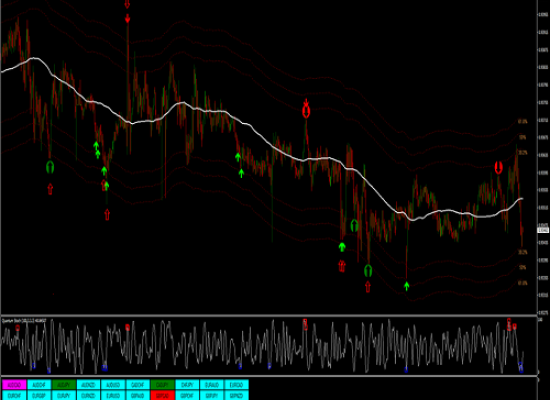Click the red circled sell arrow near the chart's right edge
The width and height of the screenshot is (550, 400).
[x=498, y=168]
